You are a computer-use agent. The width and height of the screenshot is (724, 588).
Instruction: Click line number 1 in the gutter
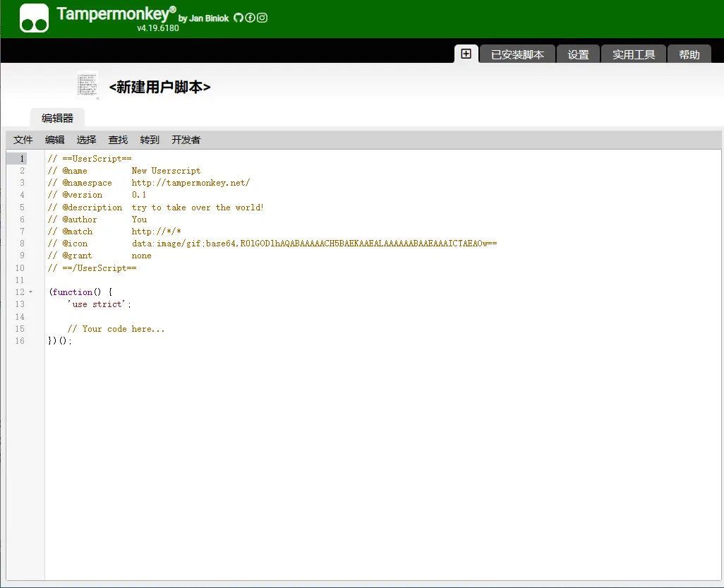21,158
